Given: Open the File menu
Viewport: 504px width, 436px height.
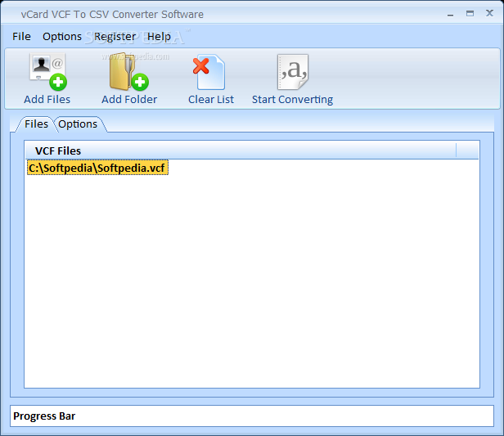Looking at the screenshot, I should tap(21, 37).
